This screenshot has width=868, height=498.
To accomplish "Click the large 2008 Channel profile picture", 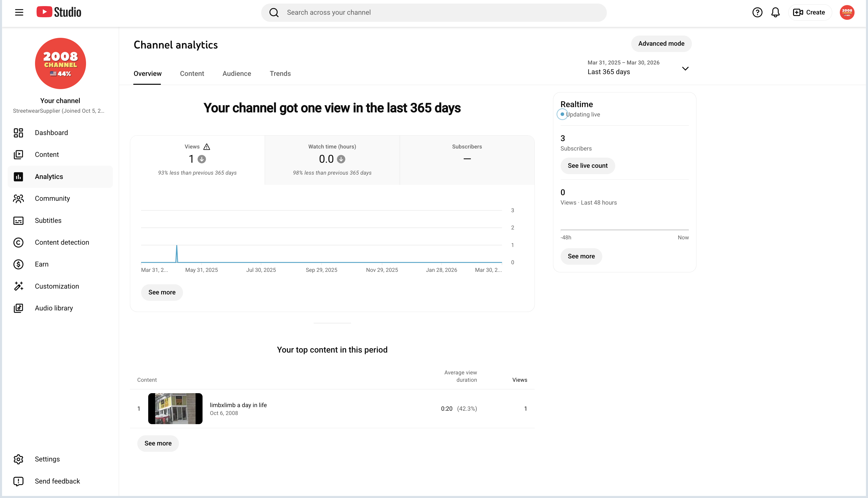I will 61,63.
